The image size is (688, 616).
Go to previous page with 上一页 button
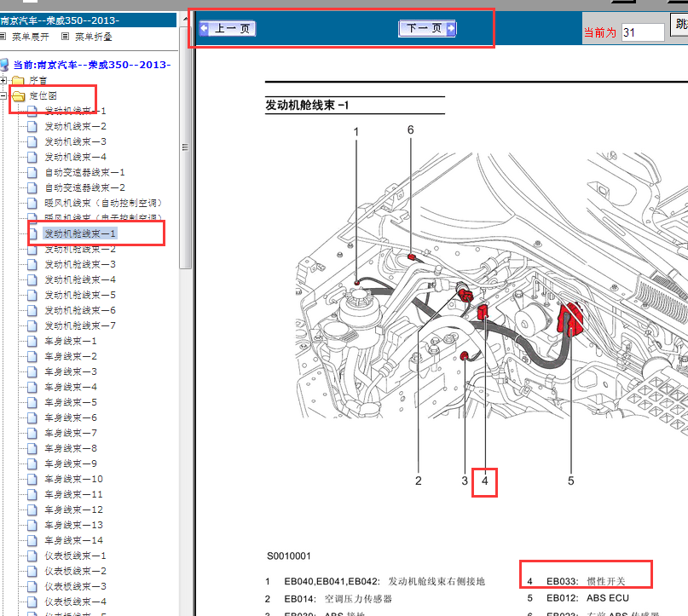coord(228,28)
